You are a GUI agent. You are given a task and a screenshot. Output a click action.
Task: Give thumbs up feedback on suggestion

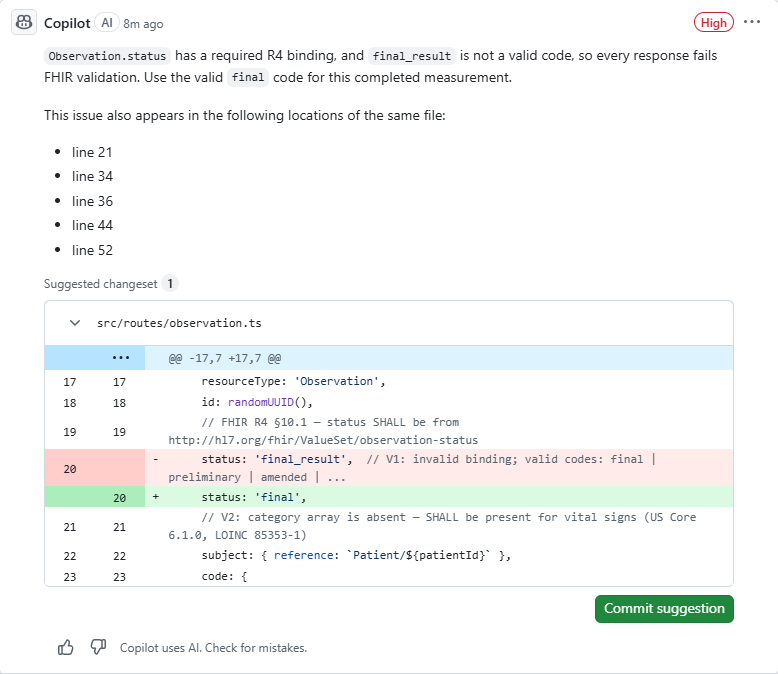[65, 648]
